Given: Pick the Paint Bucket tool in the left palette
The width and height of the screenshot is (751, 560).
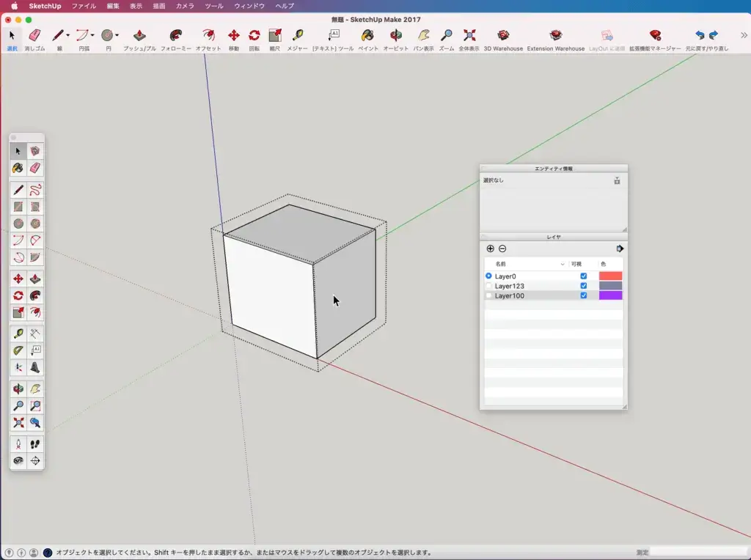Looking at the screenshot, I should [18, 168].
